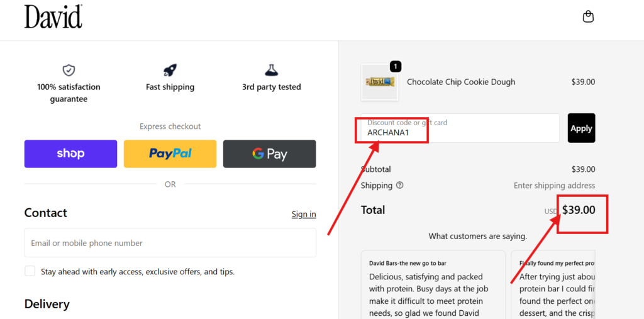Click the fast shipping rocket icon
This screenshot has width=644, height=319.
[170, 70]
